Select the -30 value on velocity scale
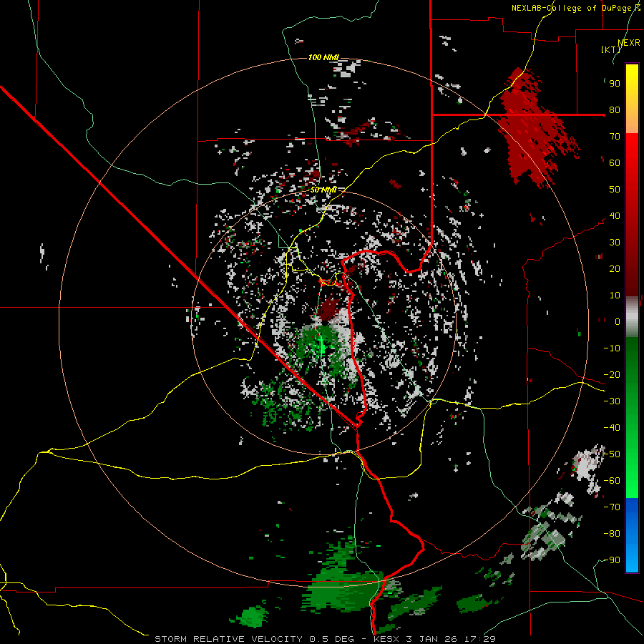 click(x=612, y=401)
